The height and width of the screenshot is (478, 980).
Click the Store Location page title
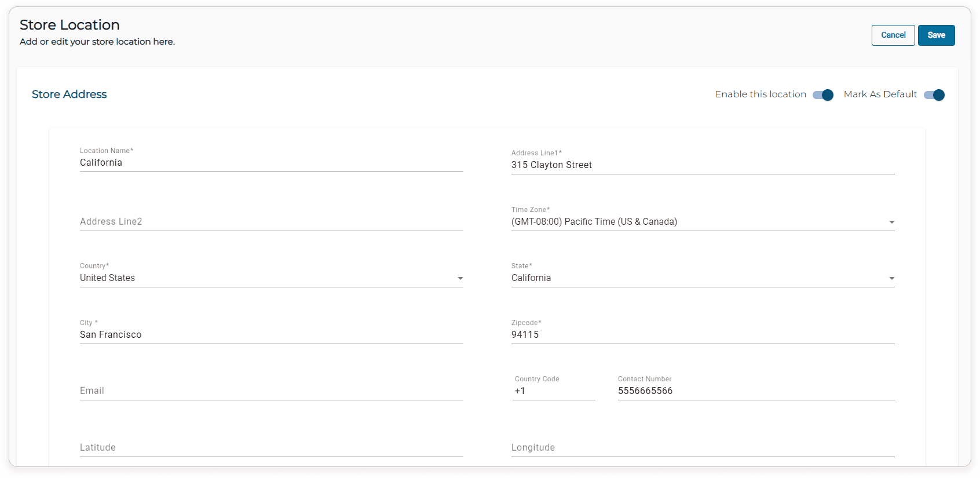pos(70,25)
